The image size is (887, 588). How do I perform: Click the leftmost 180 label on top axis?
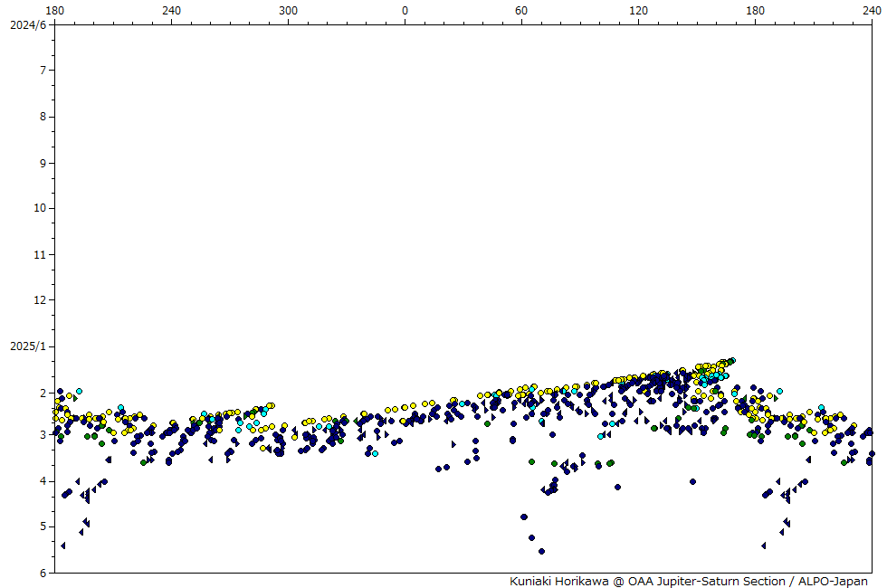54,10
